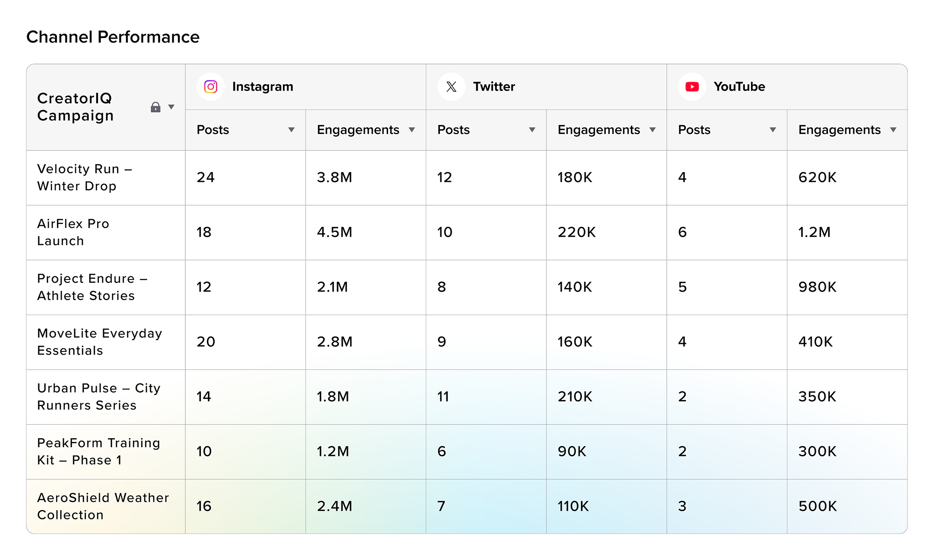Image resolution: width=934 pixels, height=560 pixels.
Task: Click the X (Twitter) logo icon
Action: [x=451, y=86]
